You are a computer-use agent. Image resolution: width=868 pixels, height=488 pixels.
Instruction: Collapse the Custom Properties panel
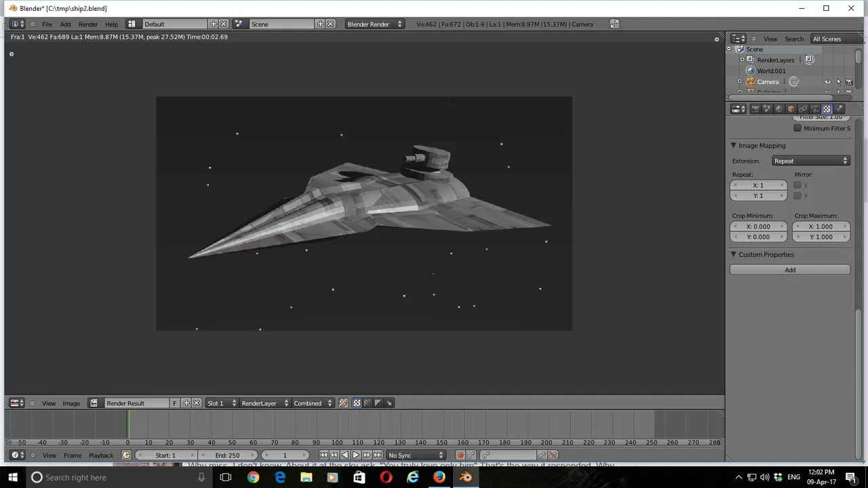pyautogui.click(x=734, y=255)
